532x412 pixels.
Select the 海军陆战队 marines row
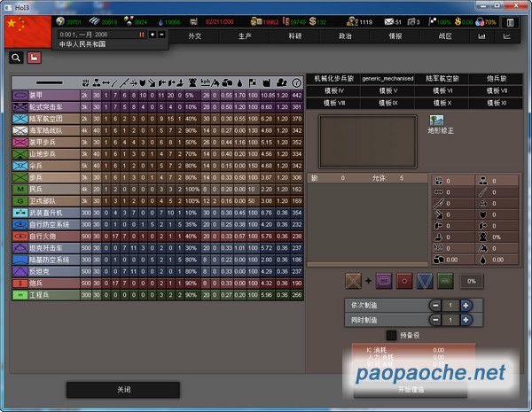pos(158,130)
